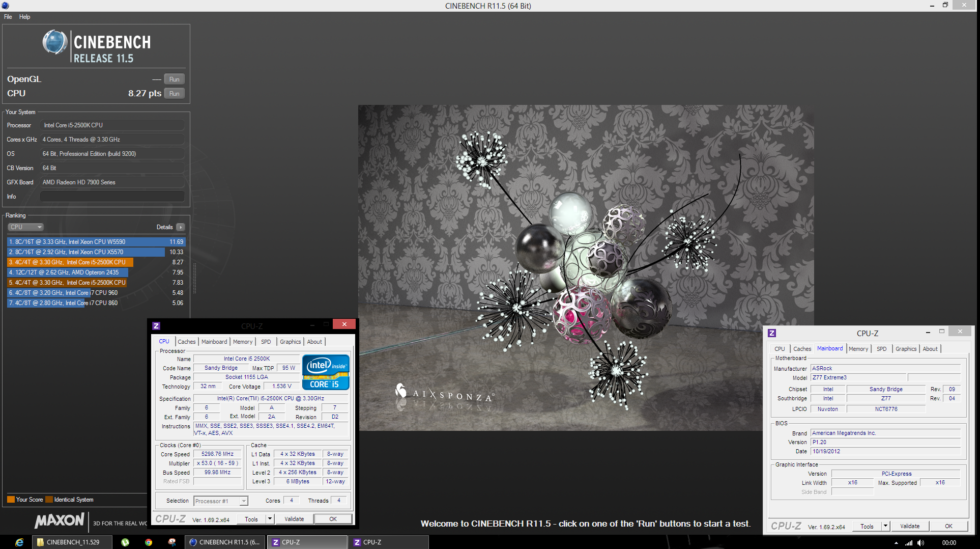The image size is (980, 549).
Task: Open the network signal tray icon
Action: (909, 543)
